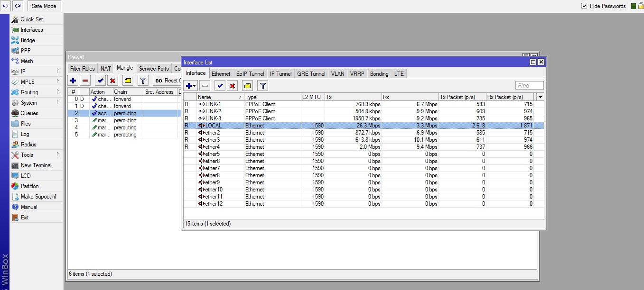Switch to the EoIP Tunnel tab
The image size is (644, 290).
pyautogui.click(x=250, y=74)
